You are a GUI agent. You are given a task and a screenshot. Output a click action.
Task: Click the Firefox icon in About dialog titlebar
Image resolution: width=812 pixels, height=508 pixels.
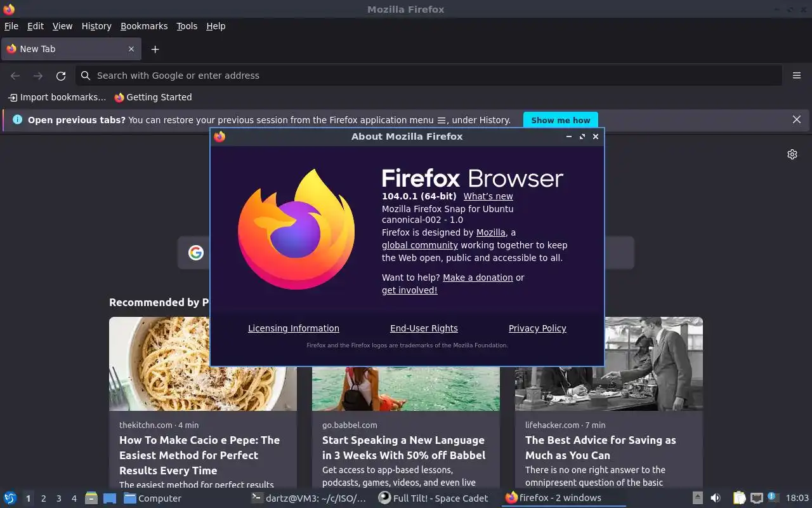pos(219,137)
